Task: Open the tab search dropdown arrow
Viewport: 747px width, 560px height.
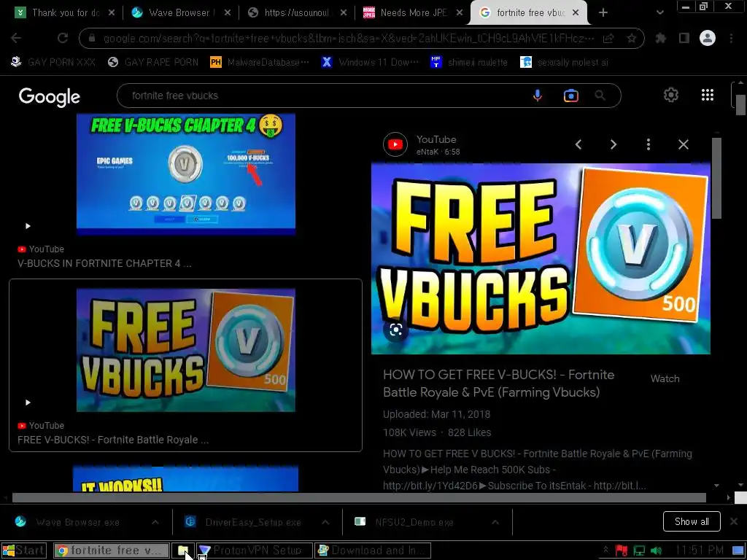Action: click(x=659, y=13)
